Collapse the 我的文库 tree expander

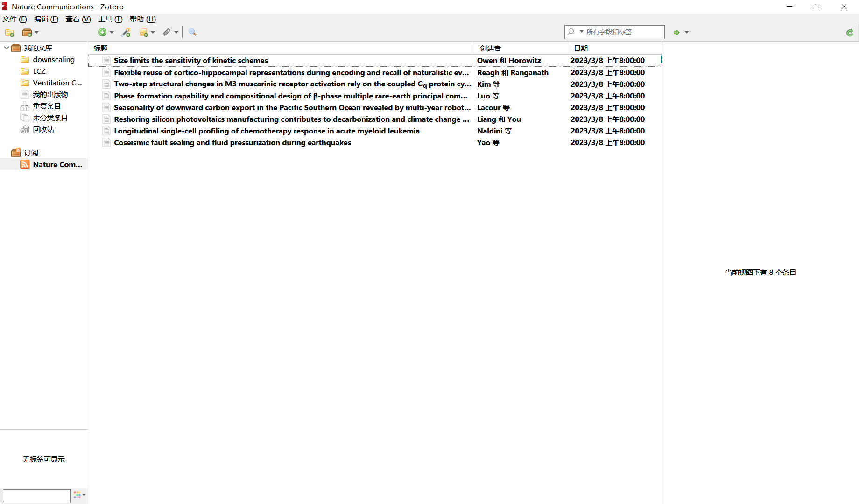[7, 48]
